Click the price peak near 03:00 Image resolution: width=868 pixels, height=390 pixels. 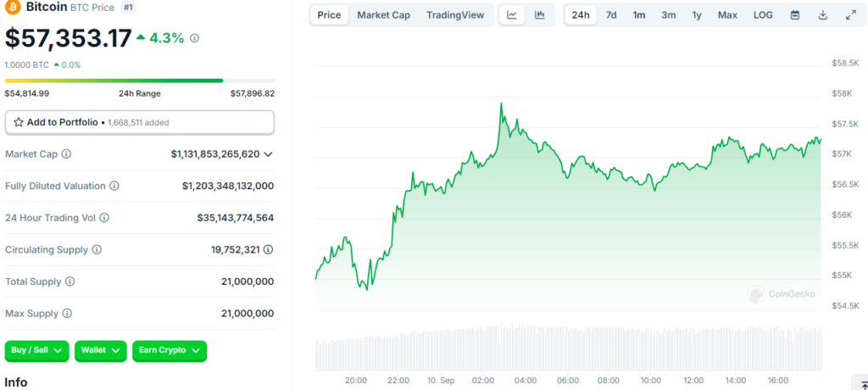pyautogui.click(x=501, y=103)
